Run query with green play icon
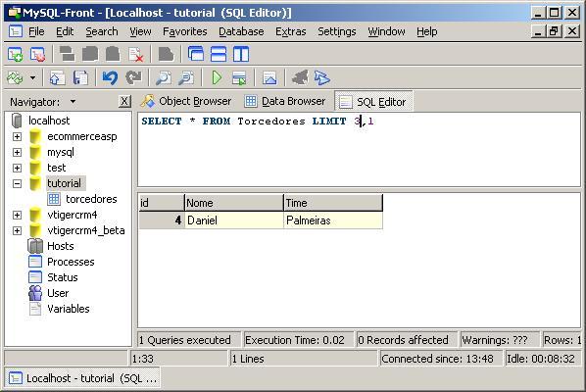 [217, 78]
